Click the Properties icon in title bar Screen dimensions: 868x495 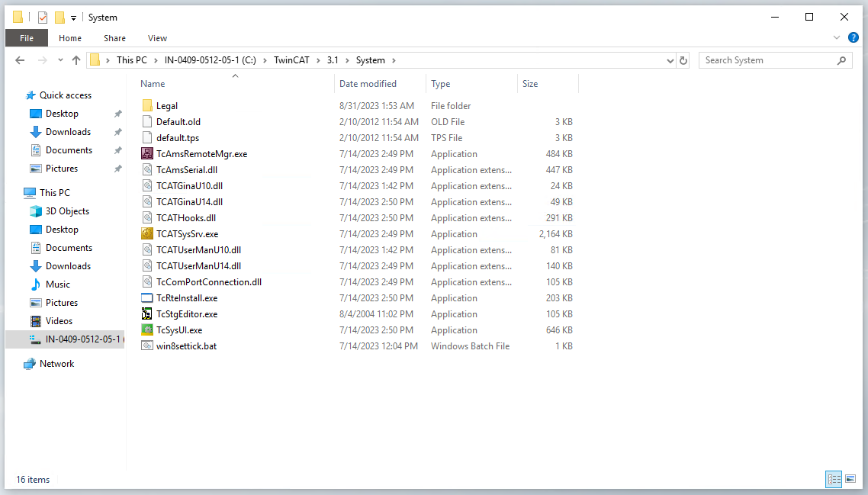coord(43,18)
